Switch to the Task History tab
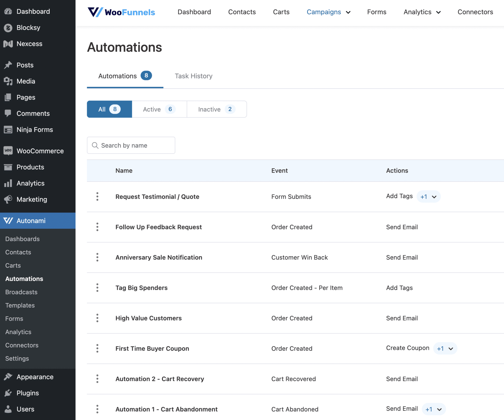This screenshot has height=420, width=504. (193, 76)
